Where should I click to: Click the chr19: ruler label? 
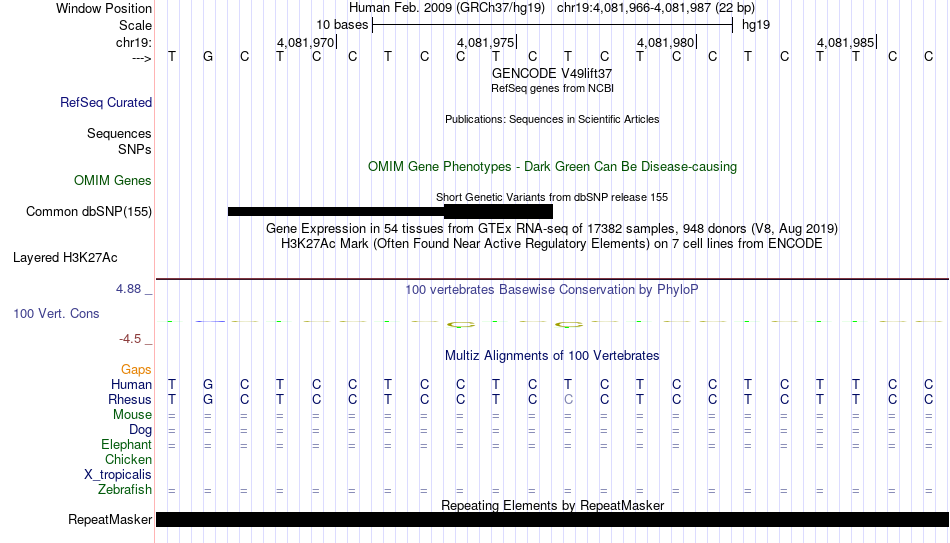[x=134, y=42]
